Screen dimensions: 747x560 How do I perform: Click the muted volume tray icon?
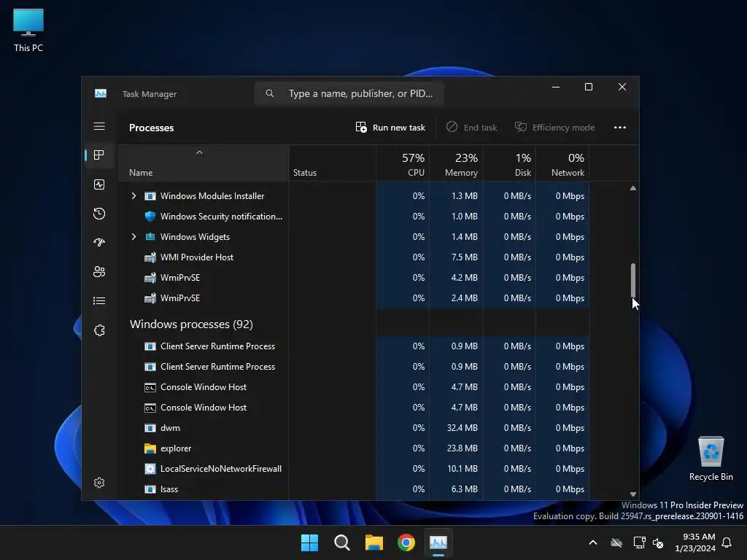pyautogui.click(x=658, y=542)
